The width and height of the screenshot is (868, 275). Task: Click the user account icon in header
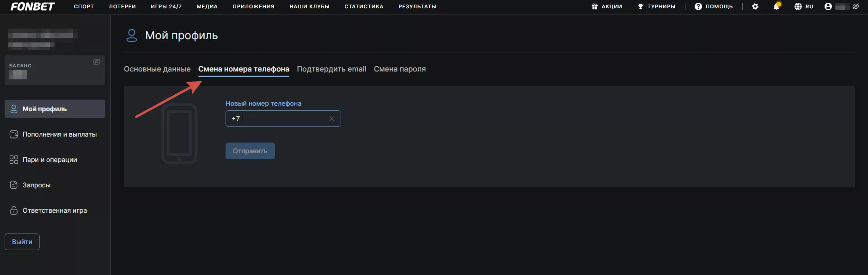[x=828, y=6]
